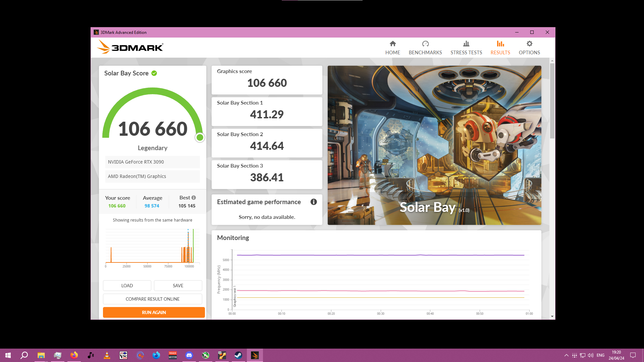Open the green starburst taskbar app icon
The width and height of the screenshot is (644, 362).
point(206,355)
